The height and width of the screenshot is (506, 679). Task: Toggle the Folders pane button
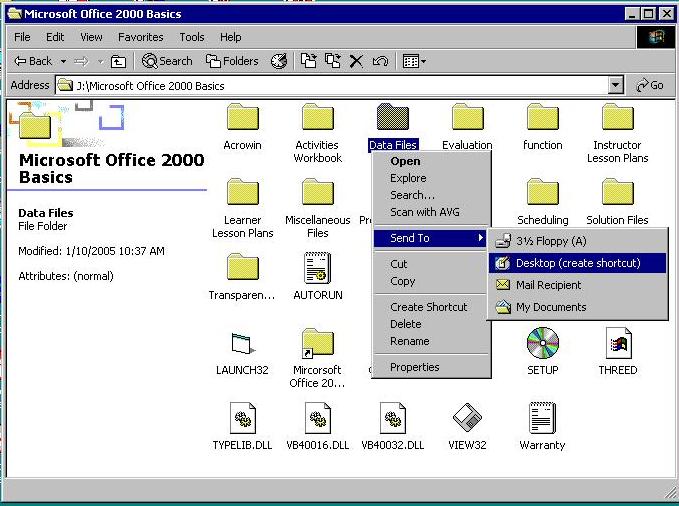[x=232, y=61]
